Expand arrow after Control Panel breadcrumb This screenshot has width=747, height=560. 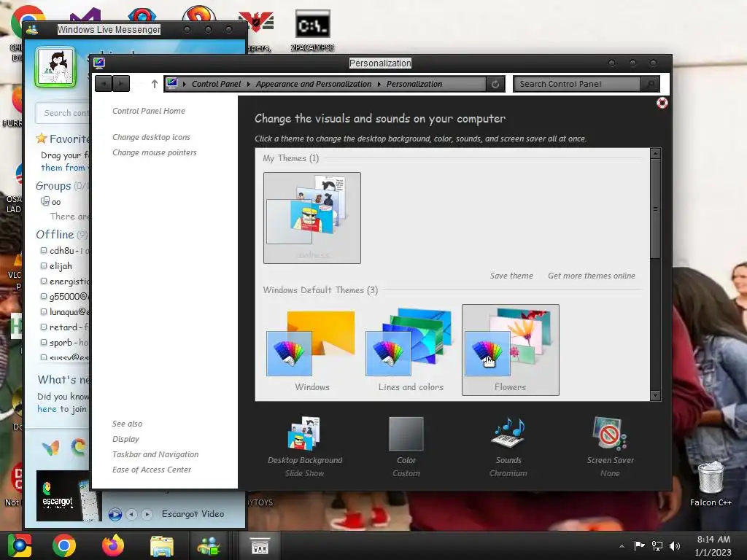coord(248,84)
